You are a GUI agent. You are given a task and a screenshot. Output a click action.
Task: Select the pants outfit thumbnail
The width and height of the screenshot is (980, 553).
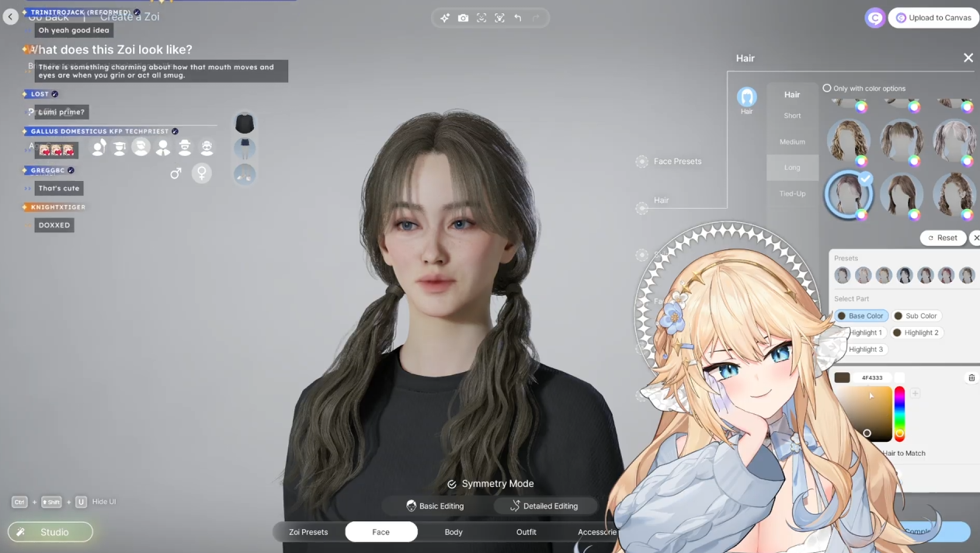click(245, 148)
